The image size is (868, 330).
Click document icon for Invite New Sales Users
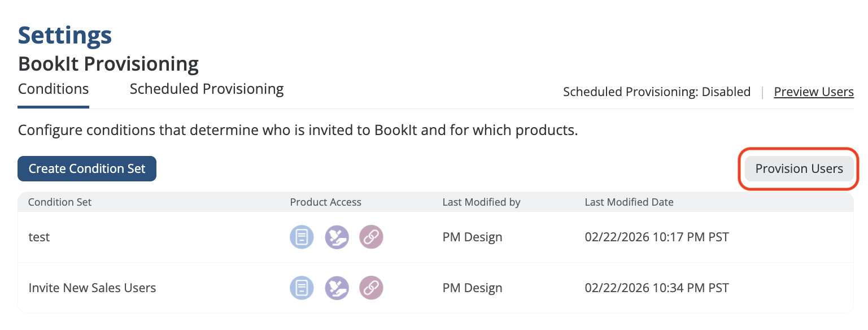point(302,288)
